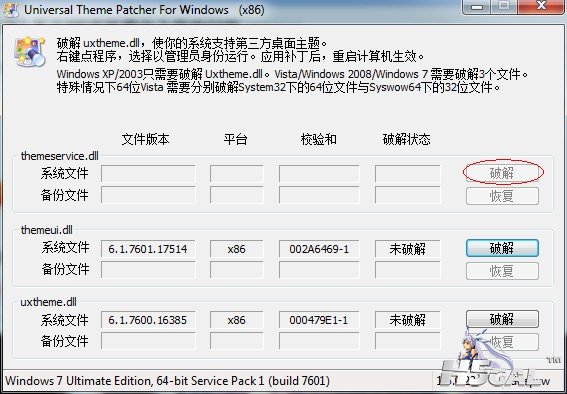Minimize the Universal Theme Patcher window
Screen dimensions: 567x394
(477, 7)
